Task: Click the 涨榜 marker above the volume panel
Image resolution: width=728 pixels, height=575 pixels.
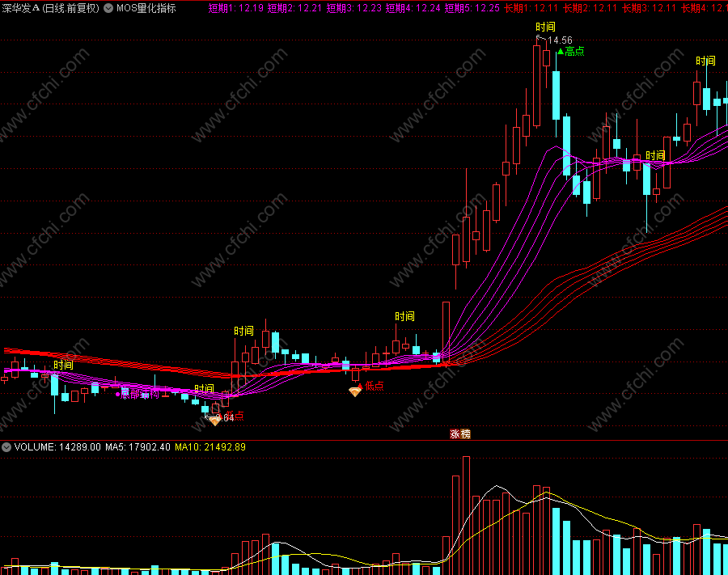Action: [460, 433]
